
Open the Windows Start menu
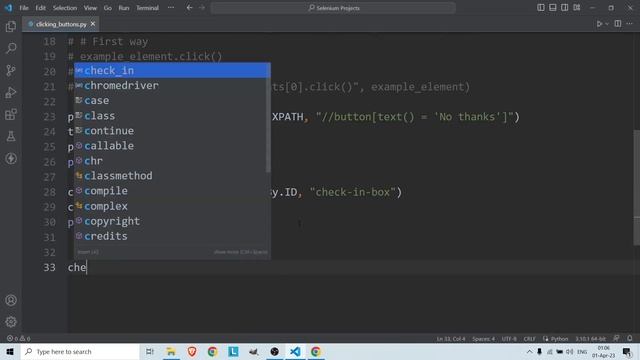click(x=10, y=351)
